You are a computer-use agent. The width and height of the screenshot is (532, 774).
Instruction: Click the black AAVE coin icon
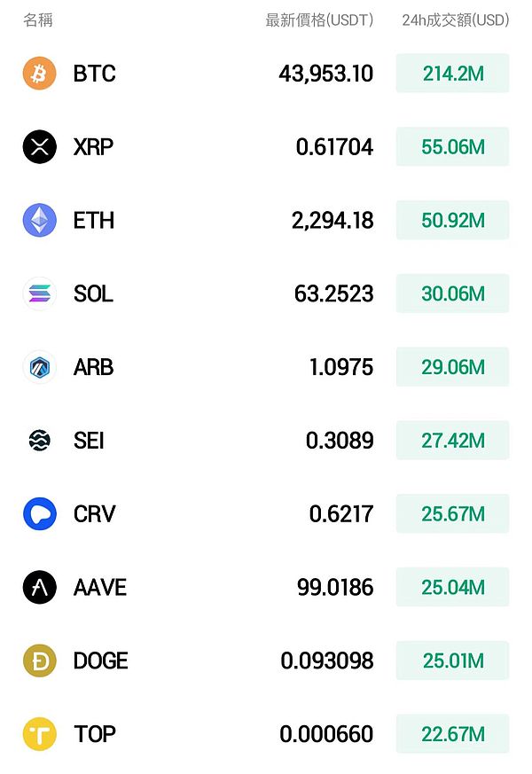39,587
